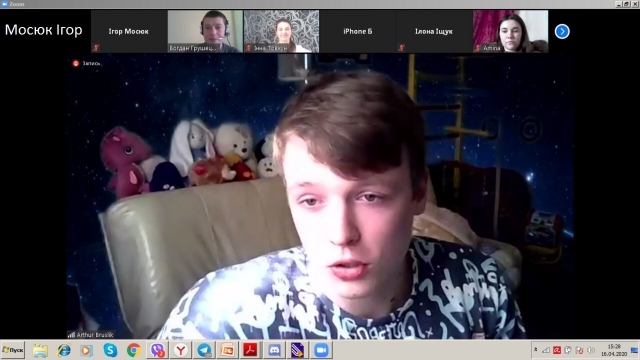Open Adobe Acrobat Reader from the taskbar

(251, 350)
